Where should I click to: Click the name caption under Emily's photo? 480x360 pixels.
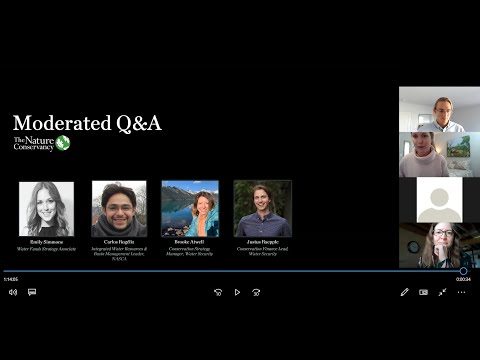47,242
